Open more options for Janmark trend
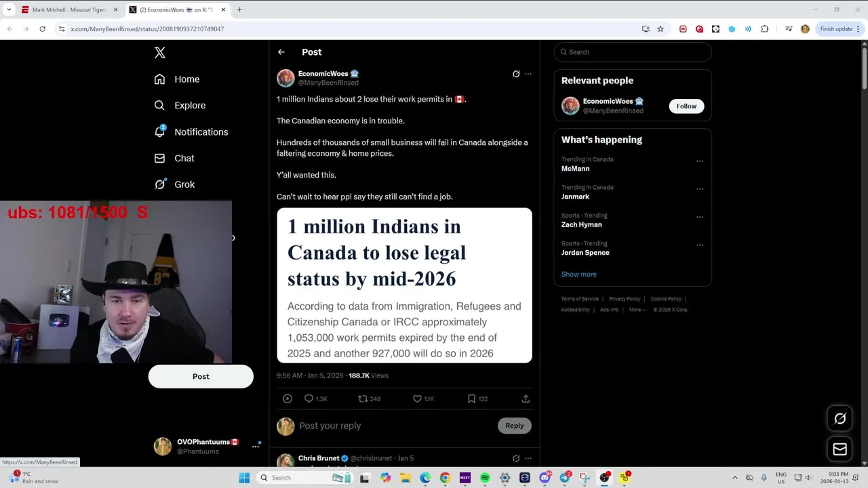Viewport: 868px width, 488px height. [x=700, y=189]
